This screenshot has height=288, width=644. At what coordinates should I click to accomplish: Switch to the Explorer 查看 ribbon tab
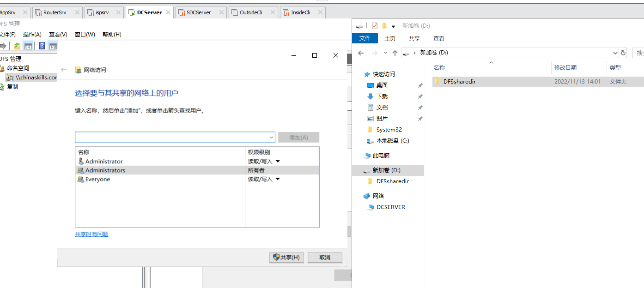pos(439,39)
